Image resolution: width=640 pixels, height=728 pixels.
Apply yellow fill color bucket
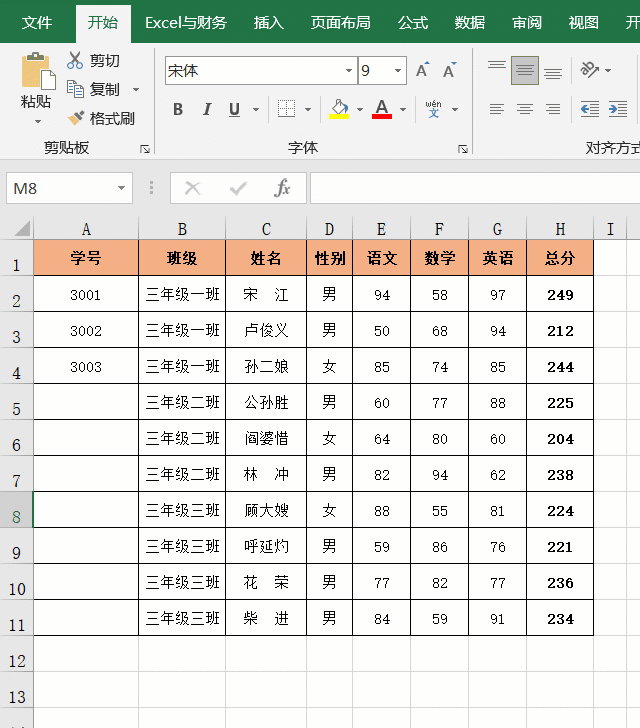(339, 109)
